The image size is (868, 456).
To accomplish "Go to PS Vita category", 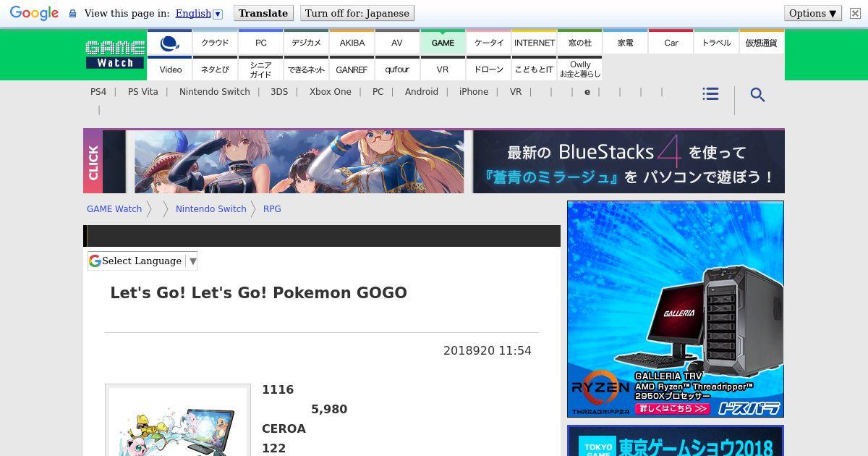I will (x=143, y=92).
